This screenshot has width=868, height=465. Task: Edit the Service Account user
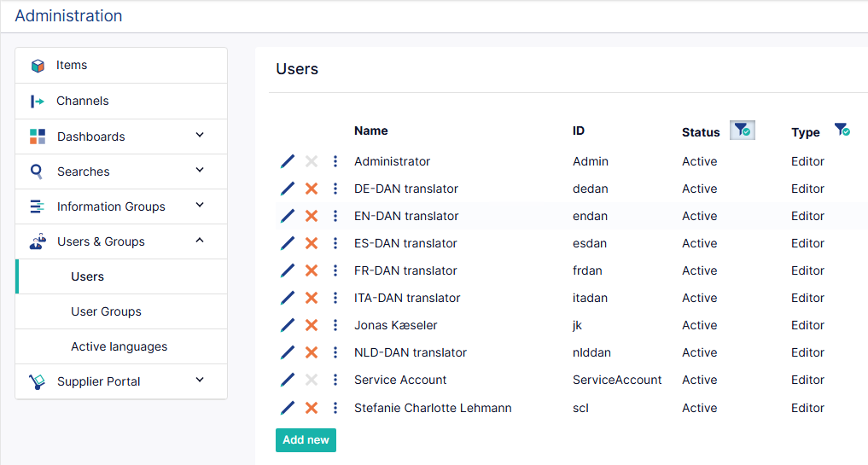point(288,380)
